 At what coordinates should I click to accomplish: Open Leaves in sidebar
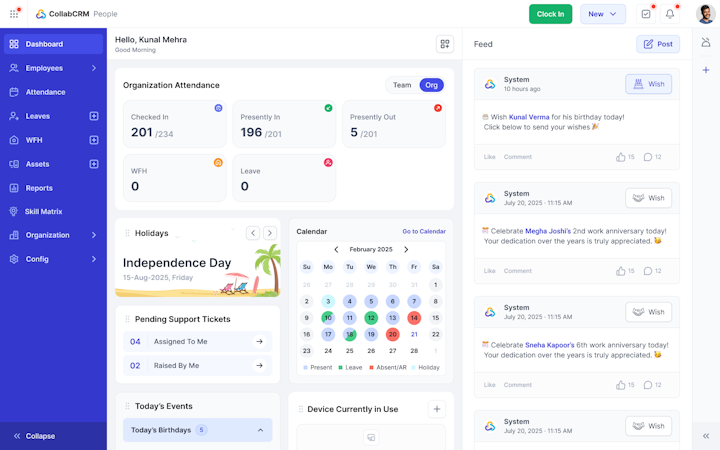pos(38,116)
